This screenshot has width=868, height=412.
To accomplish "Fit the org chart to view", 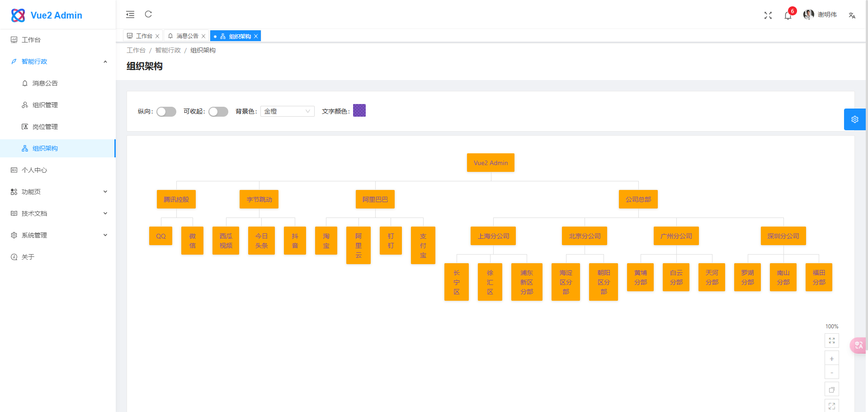I will tap(832, 341).
